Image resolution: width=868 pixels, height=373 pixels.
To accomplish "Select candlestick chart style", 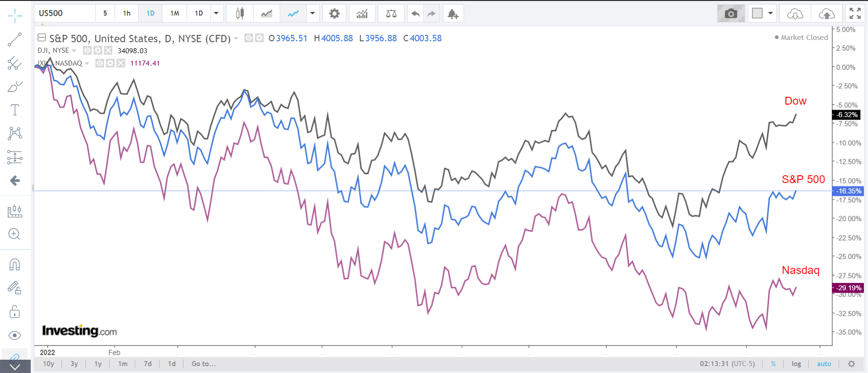I will pyautogui.click(x=240, y=13).
